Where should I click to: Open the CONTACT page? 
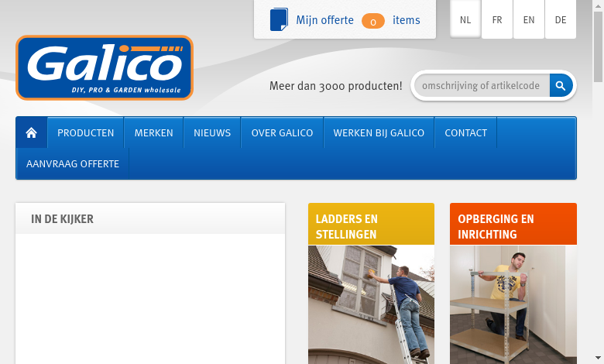click(465, 132)
